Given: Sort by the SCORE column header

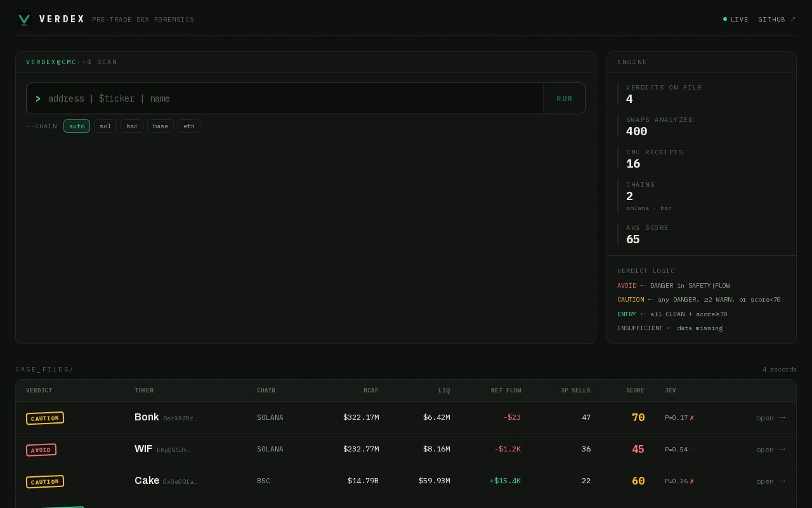Looking at the screenshot, I should coord(635,391).
